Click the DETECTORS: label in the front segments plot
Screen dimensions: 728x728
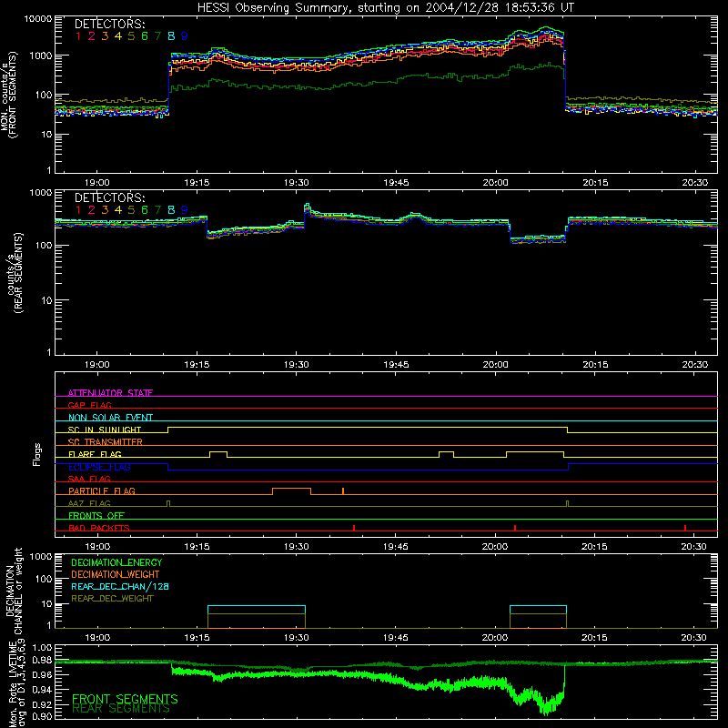point(109,24)
